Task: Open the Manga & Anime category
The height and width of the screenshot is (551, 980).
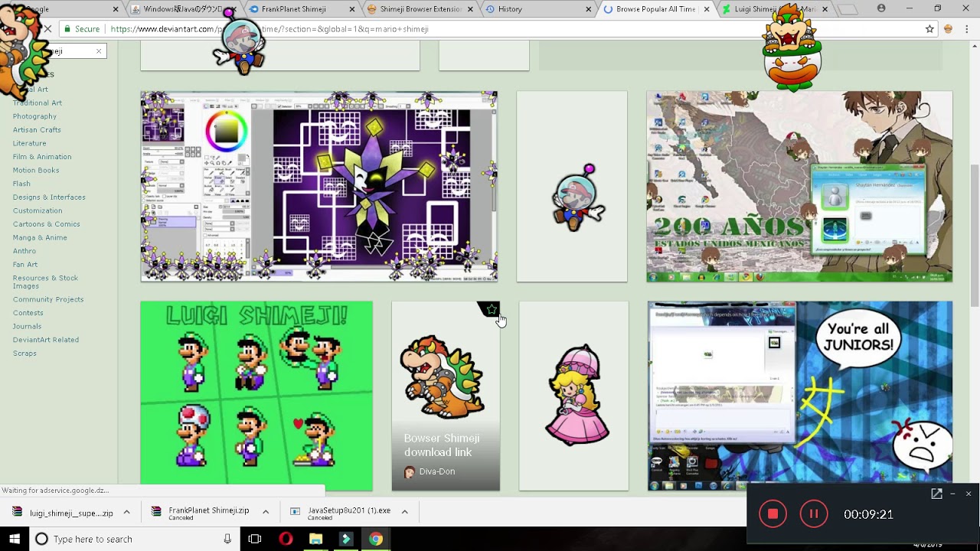Action: pyautogui.click(x=40, y=238)
